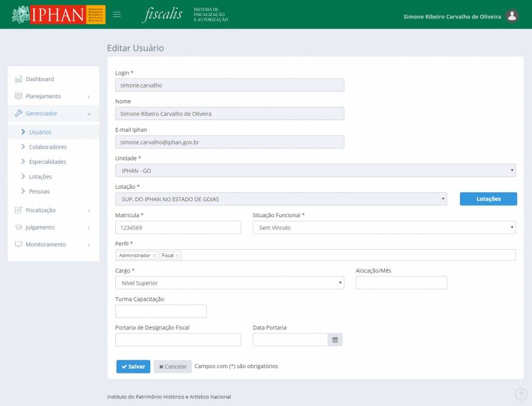532x406 pixels.
Task: Go to Especialidades submenu item
Action: (47, 162)
